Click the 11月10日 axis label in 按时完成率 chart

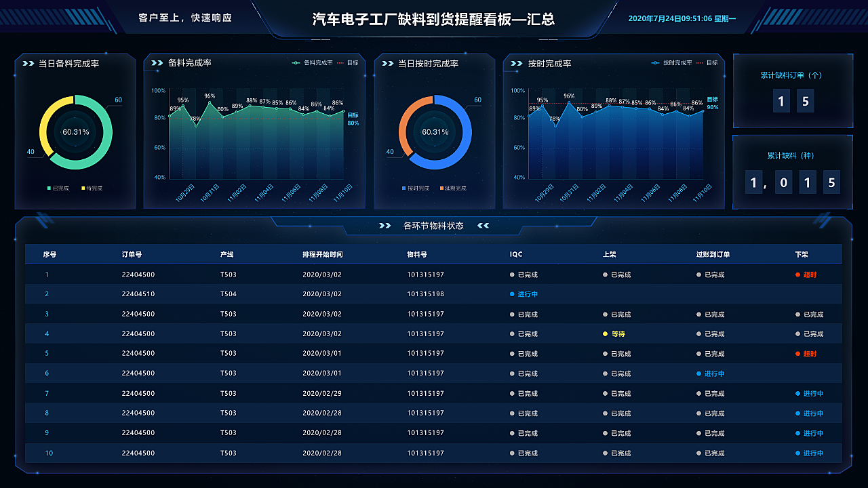(x=702, y=192)
